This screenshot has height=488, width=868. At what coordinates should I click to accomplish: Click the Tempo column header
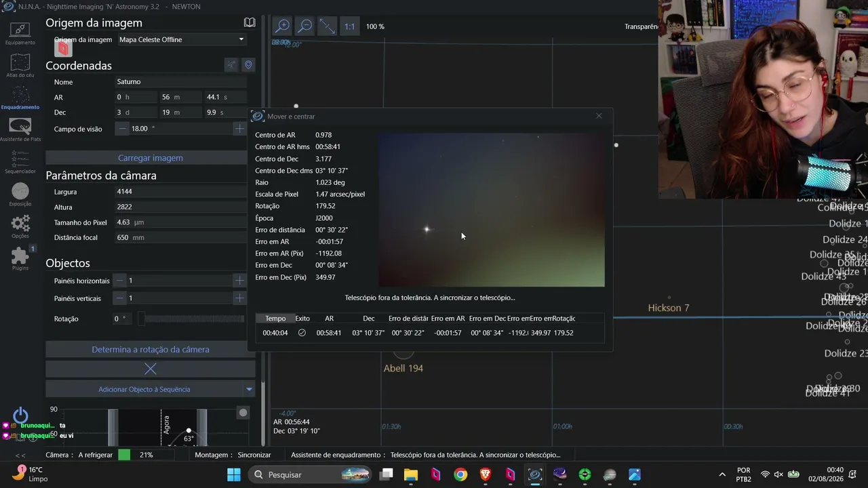[x=275, y=319]
